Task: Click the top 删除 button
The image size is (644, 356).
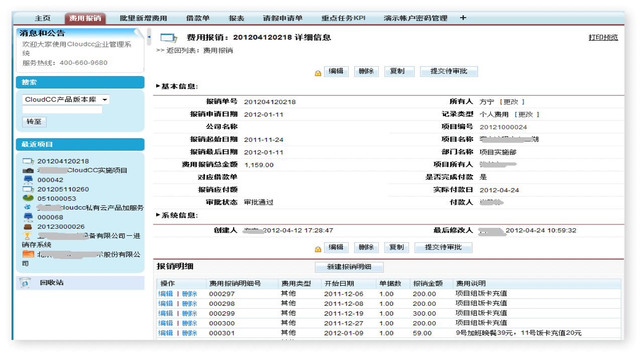Action: pyautogui.click(x=367, y=71)
